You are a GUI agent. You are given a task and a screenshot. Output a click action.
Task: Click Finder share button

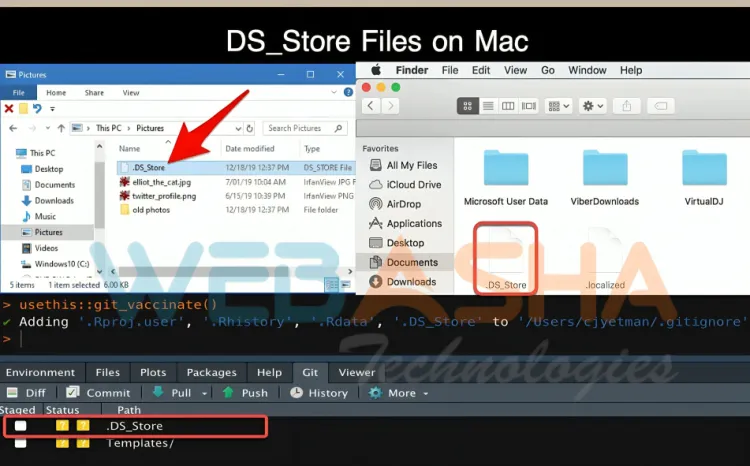pos(627,106)
